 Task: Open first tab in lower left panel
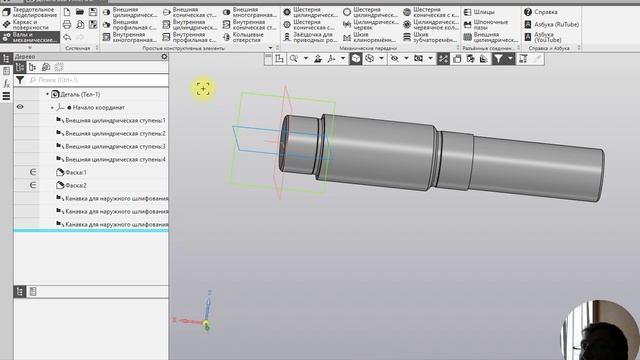[20, 291]
